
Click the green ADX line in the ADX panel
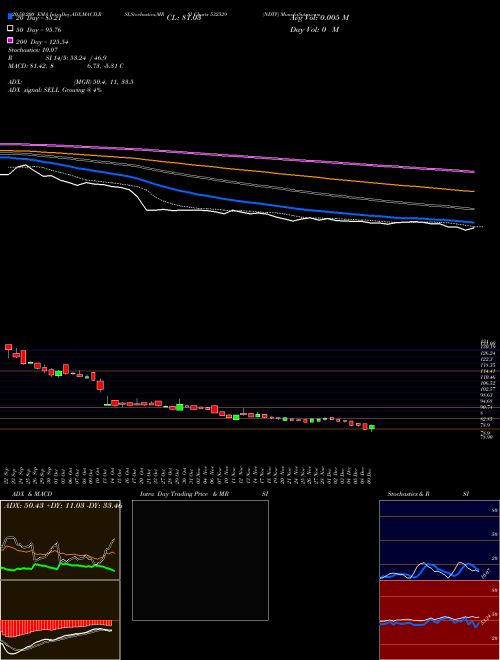(58, 567)
